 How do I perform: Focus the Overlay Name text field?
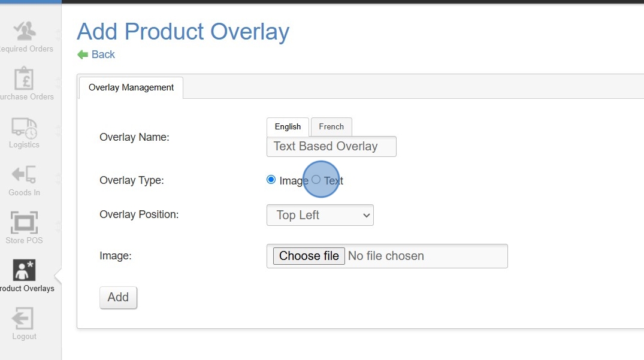coord(331,146)
